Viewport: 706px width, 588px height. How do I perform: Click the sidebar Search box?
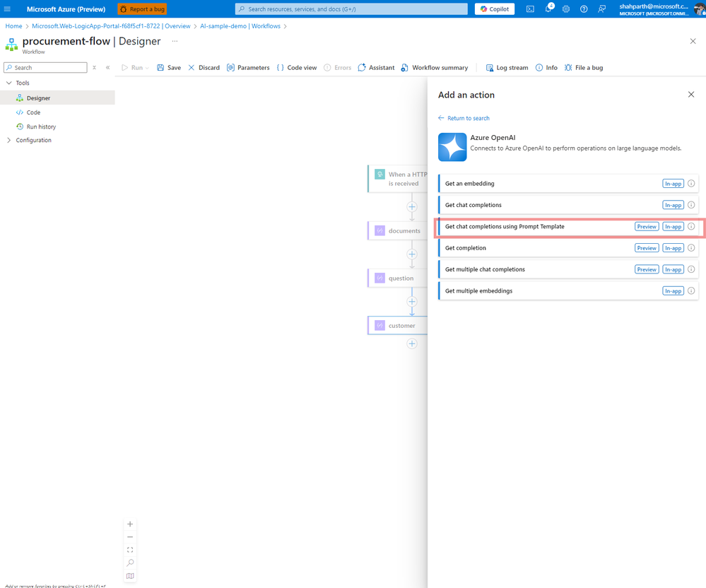45,68
